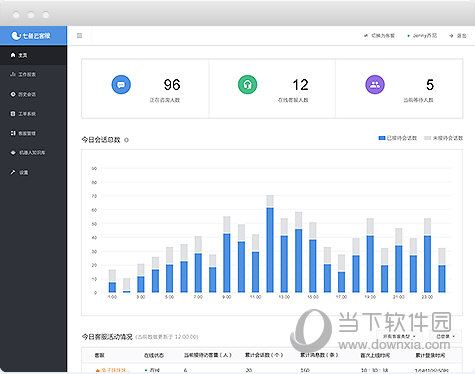The image size is (475, 374).
Task: Click the 累计会话数(个) column header
Action: 264,355
